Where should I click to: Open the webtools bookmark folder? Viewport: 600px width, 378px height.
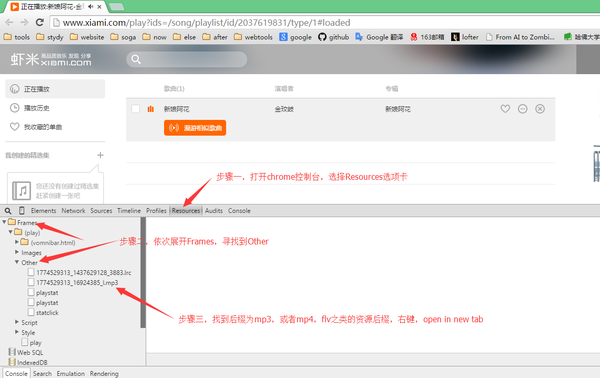pyautogui.click(x=253, y=37)
